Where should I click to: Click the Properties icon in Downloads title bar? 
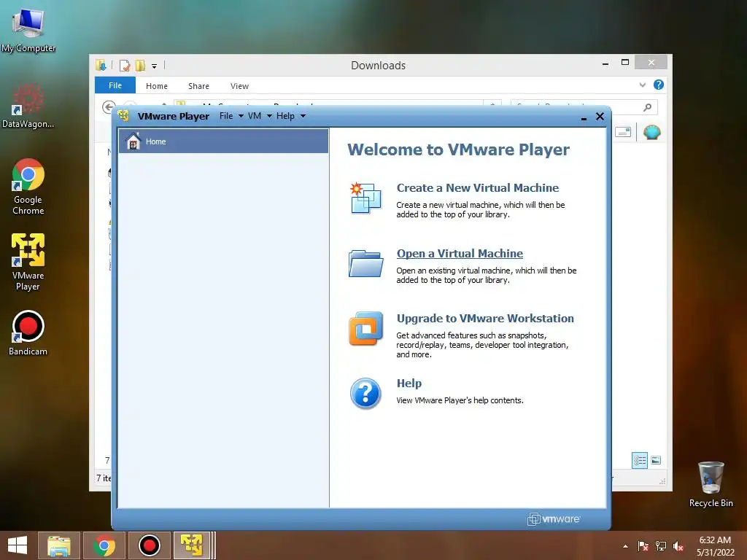click(124, 65)
